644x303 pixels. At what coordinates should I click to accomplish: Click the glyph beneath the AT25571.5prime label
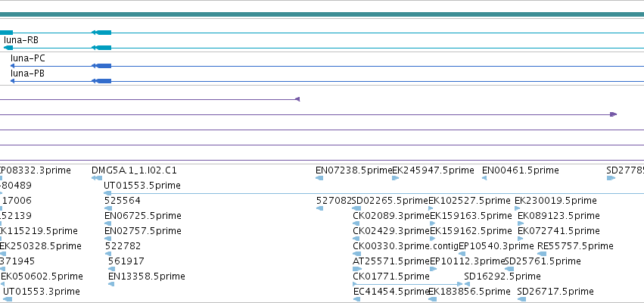tap(357, 269)
